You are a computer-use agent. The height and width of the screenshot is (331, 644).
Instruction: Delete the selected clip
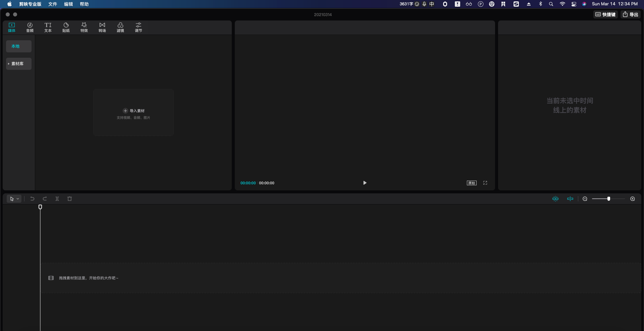pos(70,199)
